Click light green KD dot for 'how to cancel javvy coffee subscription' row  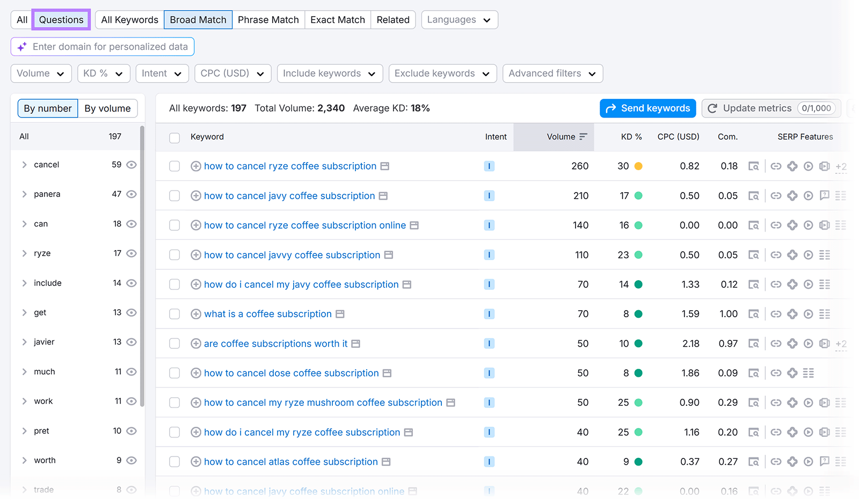tap(638, 255)
